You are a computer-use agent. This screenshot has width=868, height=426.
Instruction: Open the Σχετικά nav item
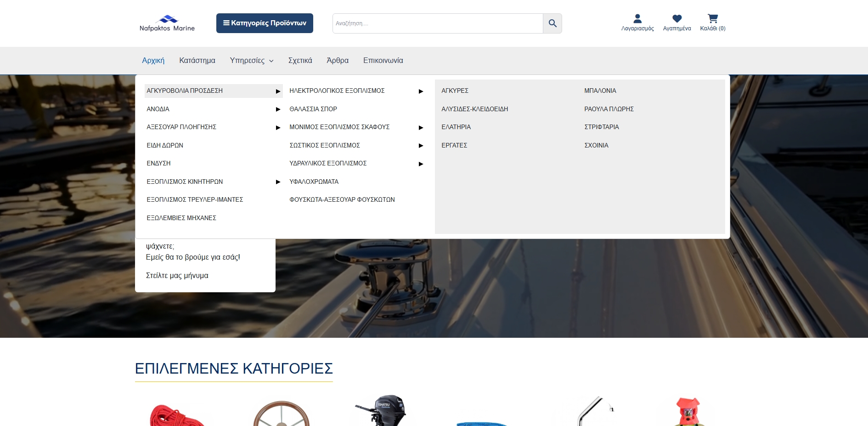[300, 61]
